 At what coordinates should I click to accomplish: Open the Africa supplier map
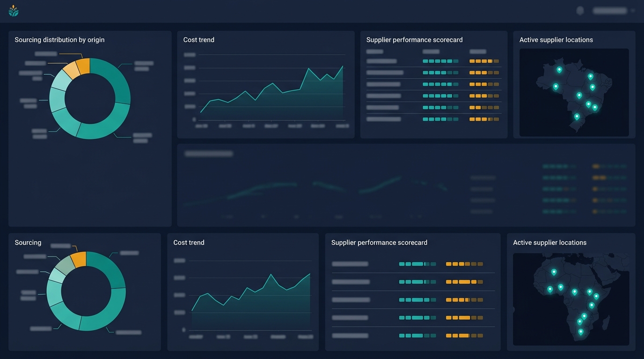[571, 299]
